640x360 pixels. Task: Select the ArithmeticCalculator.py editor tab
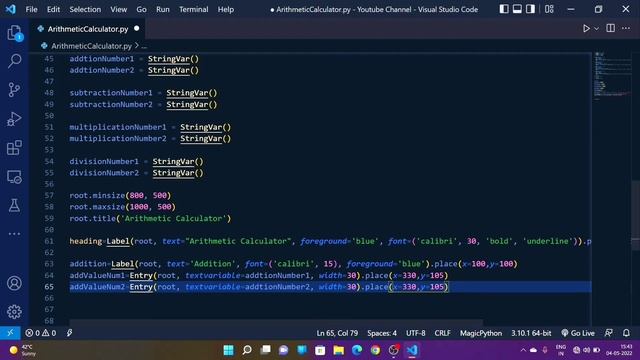(87, 29)
